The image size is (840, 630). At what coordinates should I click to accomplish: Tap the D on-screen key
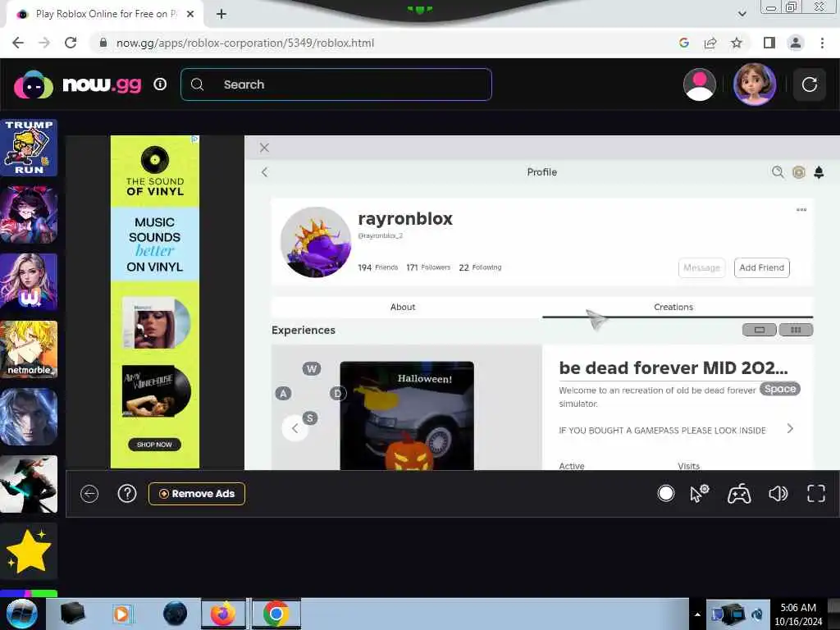(x=337, y=394)
